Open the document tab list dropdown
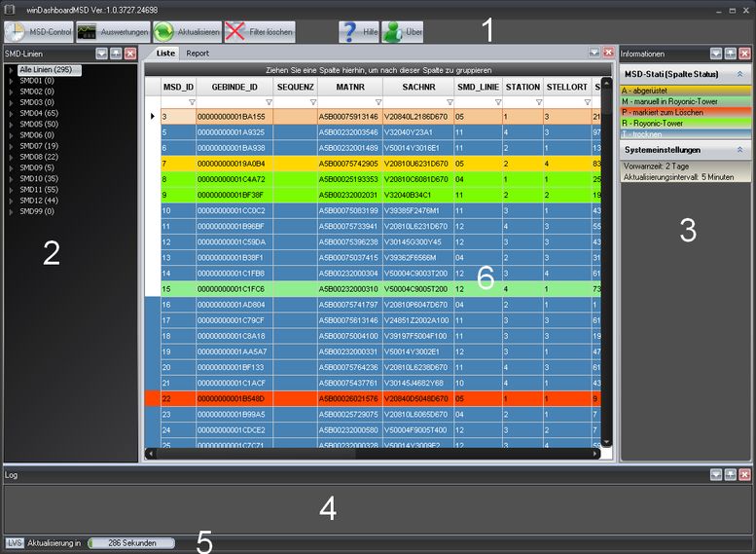This screenshot has height=554, width=756. tap(594, 53)
